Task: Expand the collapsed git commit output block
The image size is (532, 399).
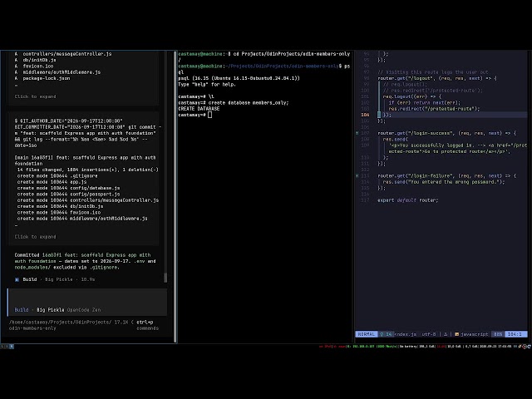Action: [x=35, y=237]
